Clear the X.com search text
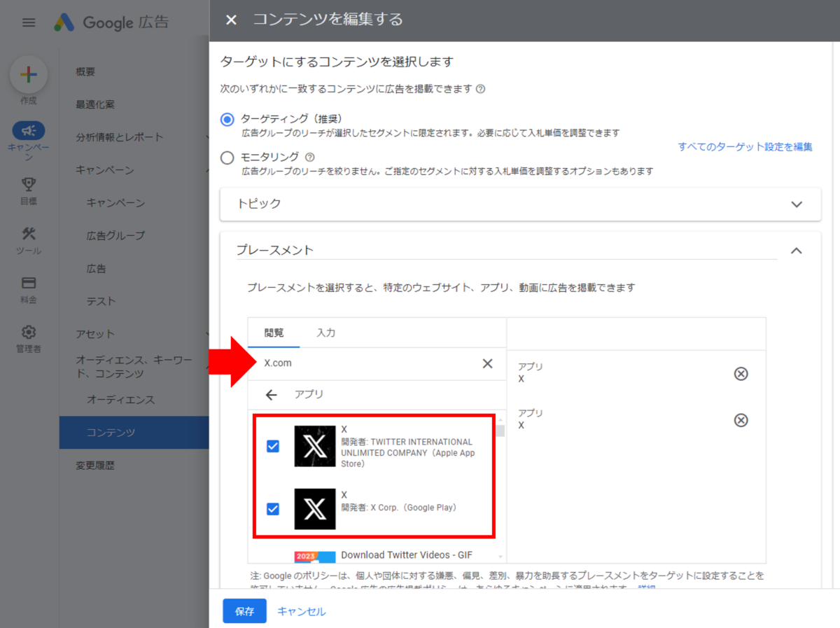Screen dimensions: 840x628 pos(487,363)
